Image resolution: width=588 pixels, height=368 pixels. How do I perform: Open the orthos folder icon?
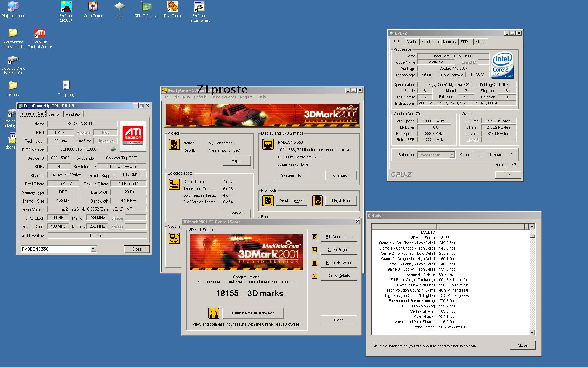(x=13, y=88)
